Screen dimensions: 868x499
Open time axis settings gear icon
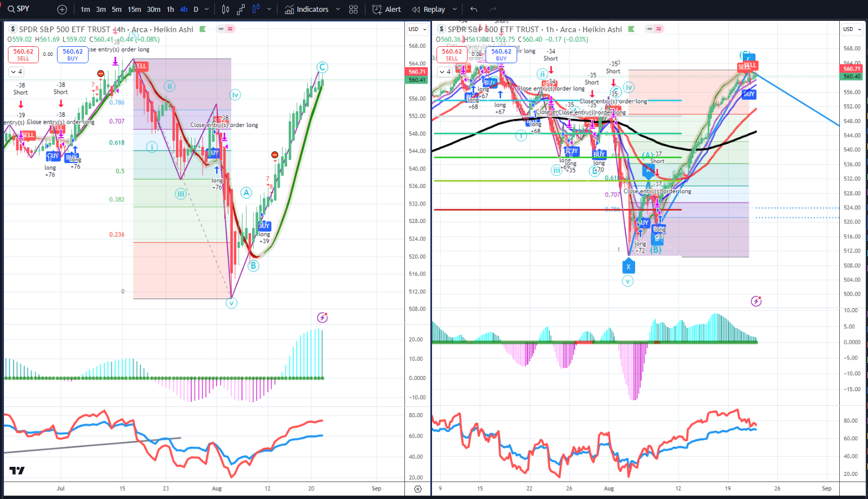click(417, 489)
